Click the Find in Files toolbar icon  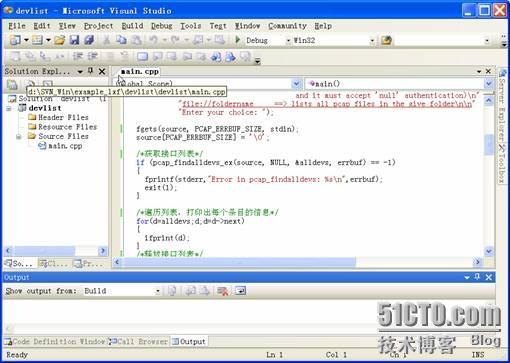click(387, 40)
